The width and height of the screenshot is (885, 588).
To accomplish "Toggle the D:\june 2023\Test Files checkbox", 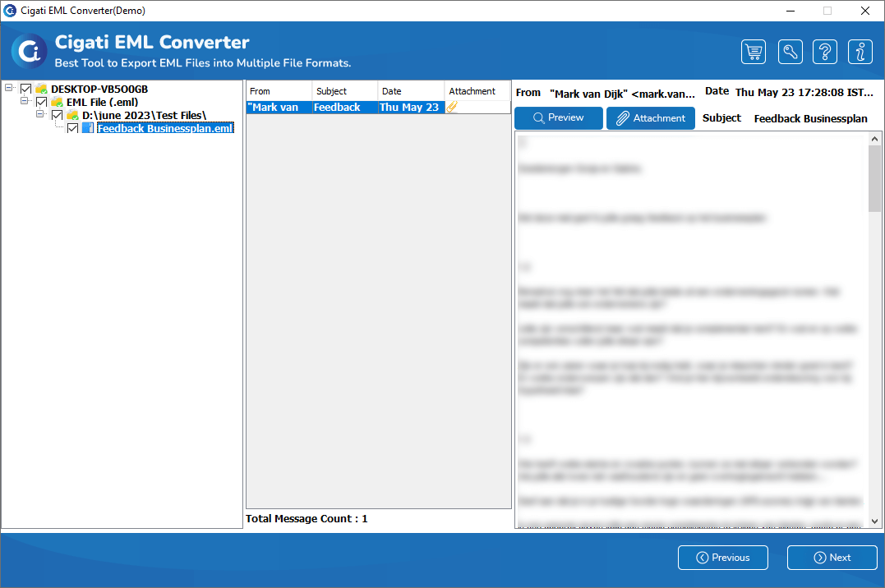I will (x=57, y=115).
